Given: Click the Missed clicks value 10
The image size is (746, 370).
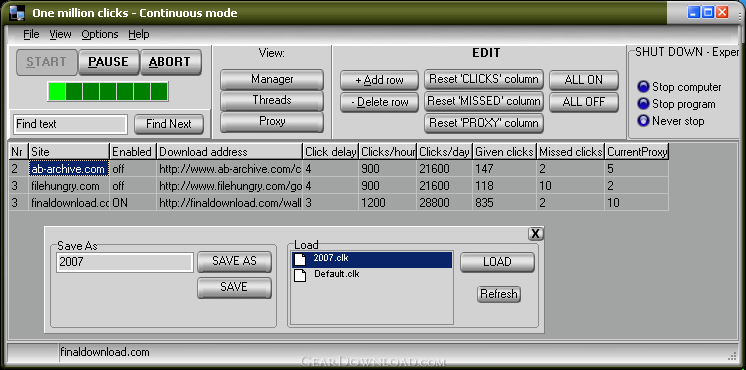Looking at the screenshot, I should point(571,185).
